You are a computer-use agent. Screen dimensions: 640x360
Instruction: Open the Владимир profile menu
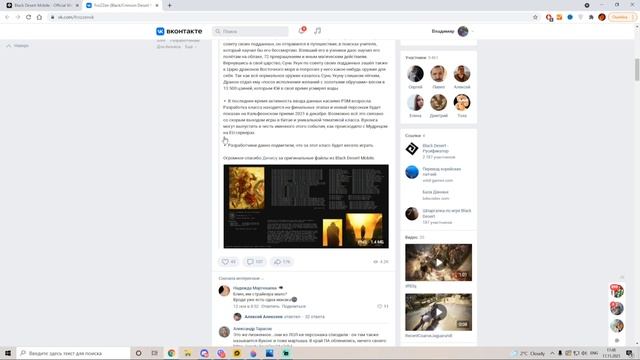click(x=453, y=31)
